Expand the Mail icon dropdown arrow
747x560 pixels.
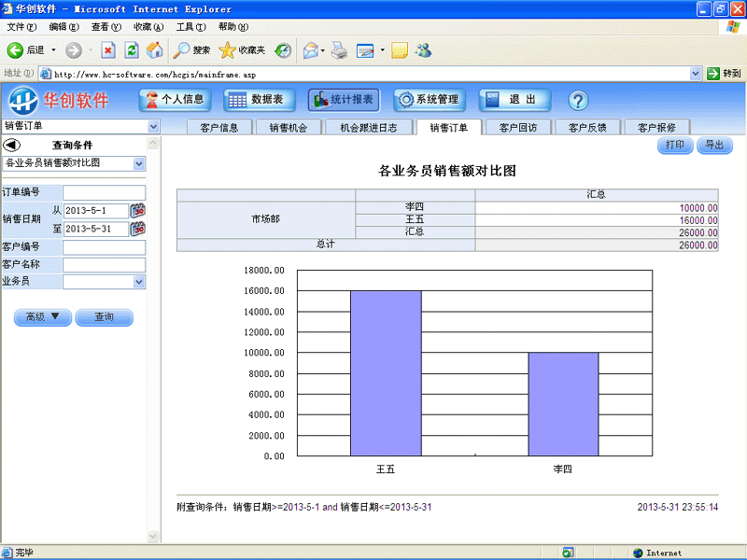323,50
